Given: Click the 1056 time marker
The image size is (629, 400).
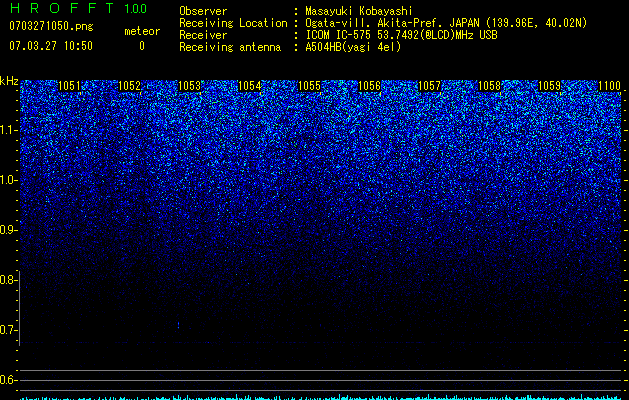Looking at the screenshot, I should point(369,86).
